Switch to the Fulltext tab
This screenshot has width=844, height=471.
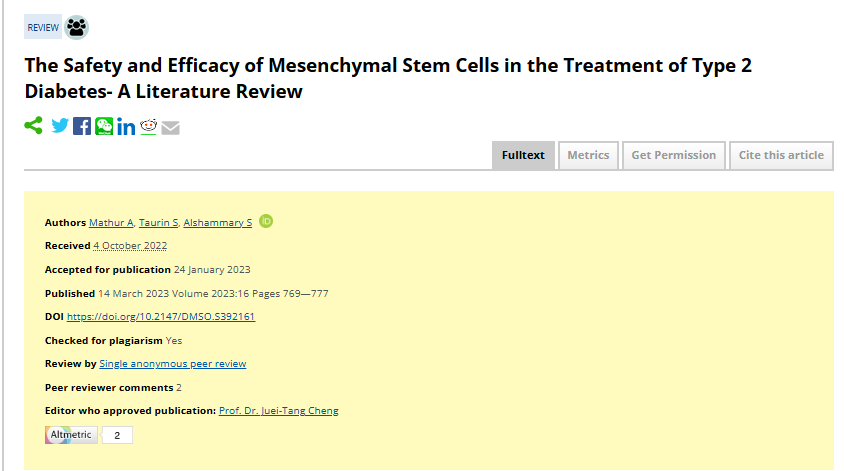[523, 155]
